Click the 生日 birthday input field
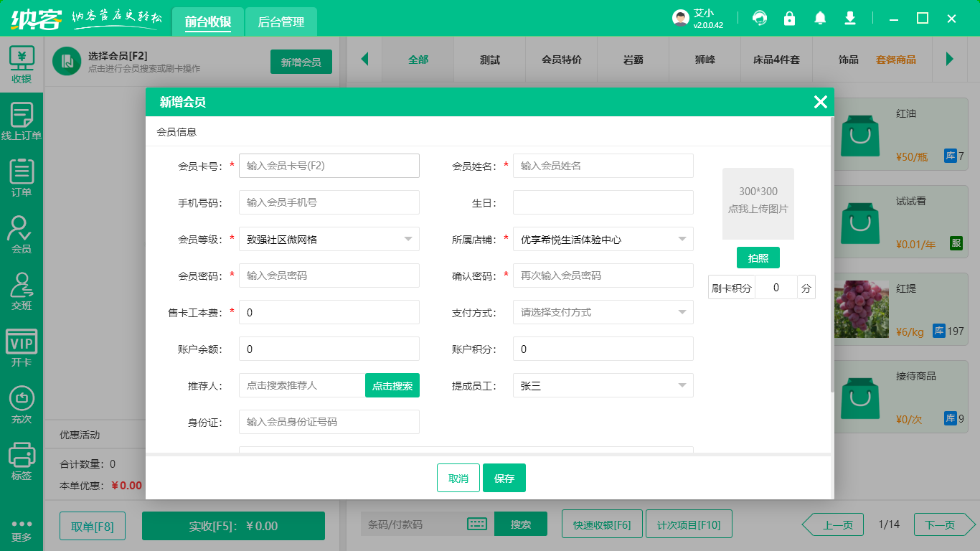This screenshot has height=551, width=980. (x=603, y=202)
